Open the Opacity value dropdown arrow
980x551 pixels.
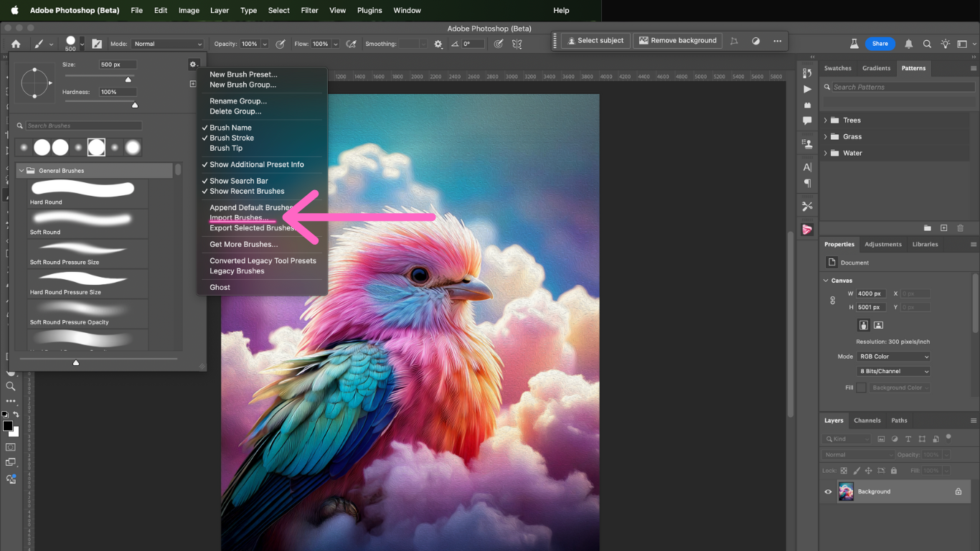265,44
